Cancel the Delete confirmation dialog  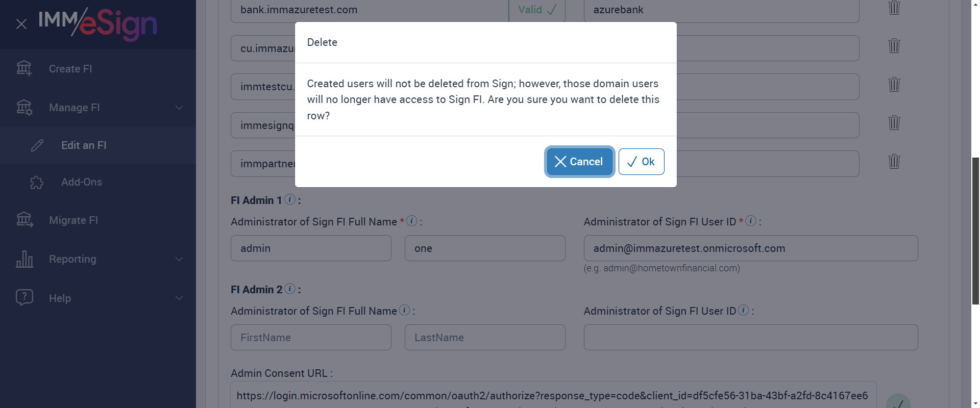579,162
